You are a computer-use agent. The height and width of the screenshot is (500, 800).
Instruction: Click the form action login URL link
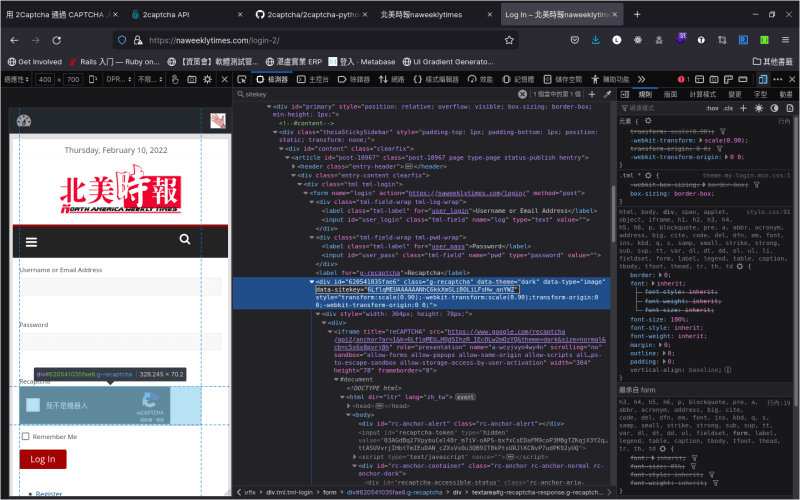[467, 193]
